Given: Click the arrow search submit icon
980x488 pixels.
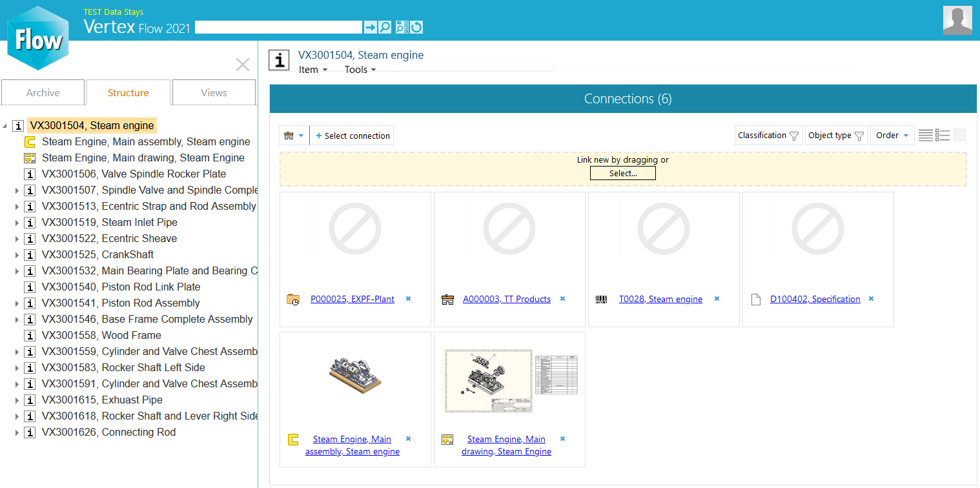Looking at the screenshot, I should 369,26.
